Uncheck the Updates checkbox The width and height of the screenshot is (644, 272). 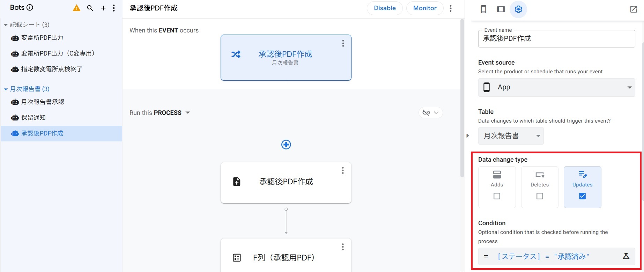pyautogui.click(x=582, y=196)
